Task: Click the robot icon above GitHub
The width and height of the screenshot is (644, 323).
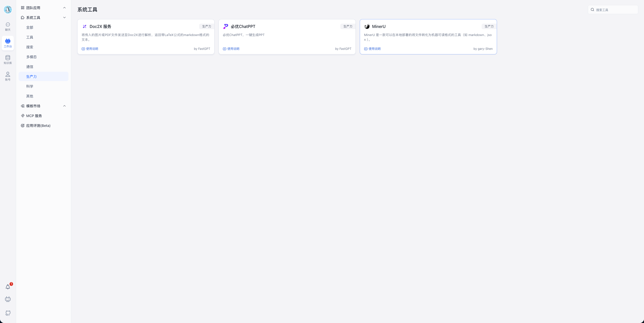Action: [8, 299]
